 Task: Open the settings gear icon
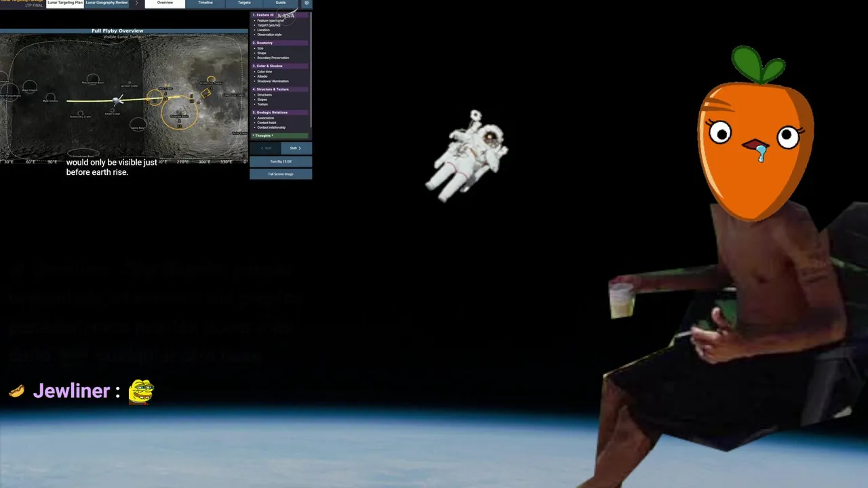[x=306, y=3]
